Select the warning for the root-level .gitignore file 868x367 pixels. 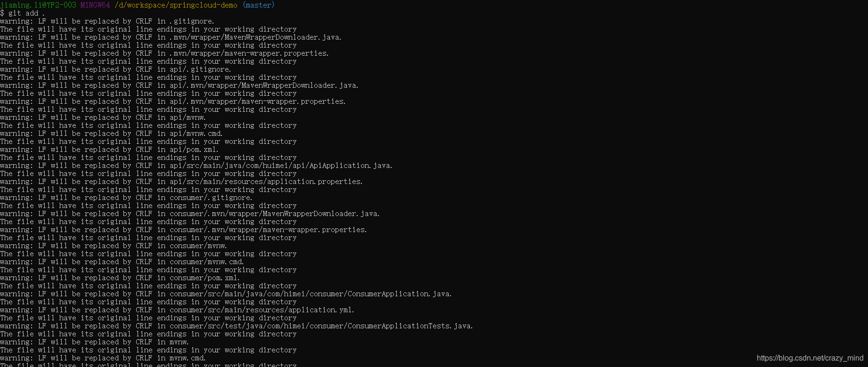pyautogui.click(x=107, y=21)
